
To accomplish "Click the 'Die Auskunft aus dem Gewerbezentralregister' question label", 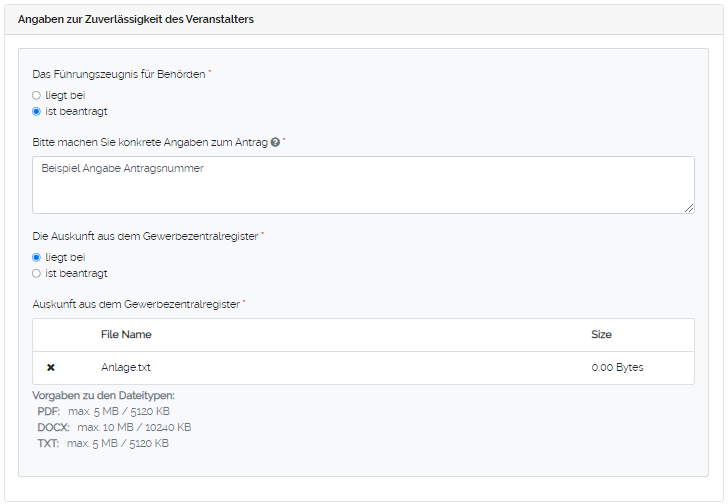I will click(x=146, y=236).
